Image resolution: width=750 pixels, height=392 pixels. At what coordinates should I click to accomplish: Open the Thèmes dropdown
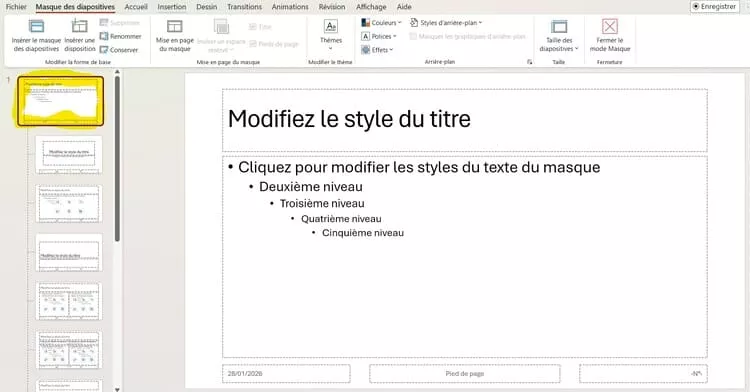(x=331, y=36)
